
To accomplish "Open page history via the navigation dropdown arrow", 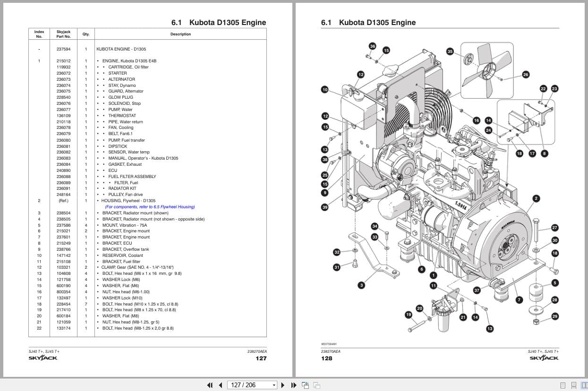I will click(x=274, y=385).
